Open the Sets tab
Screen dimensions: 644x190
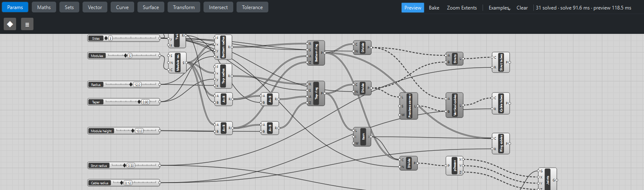click(69, 7)
